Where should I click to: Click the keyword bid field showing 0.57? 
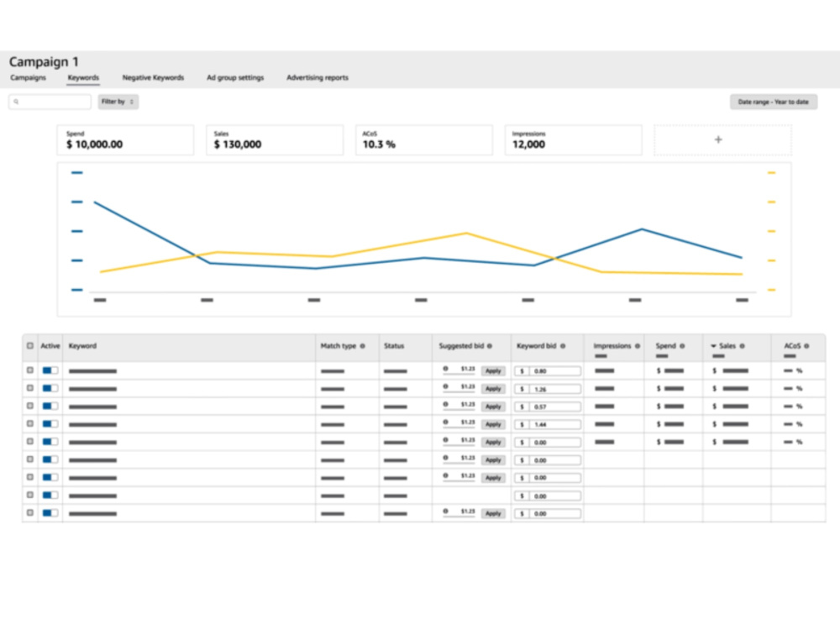(548, 407)
